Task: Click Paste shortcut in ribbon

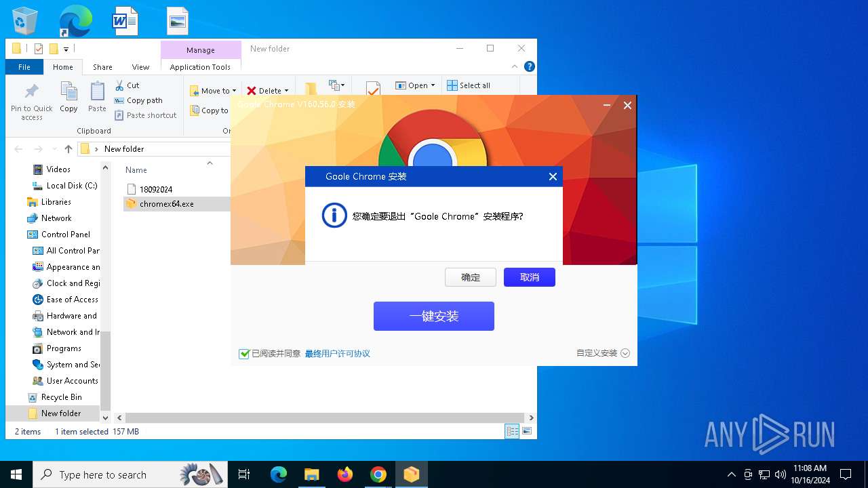Action: point(146,115)
